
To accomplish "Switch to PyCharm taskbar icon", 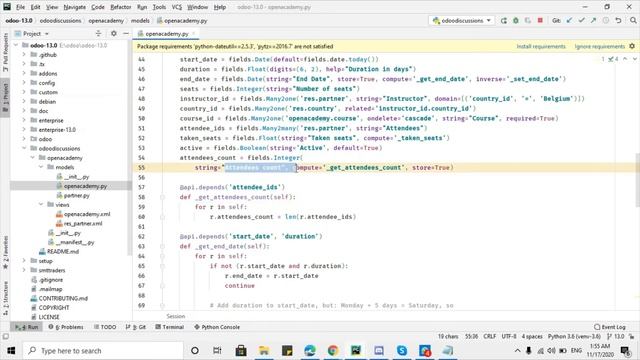I will 356,351.
